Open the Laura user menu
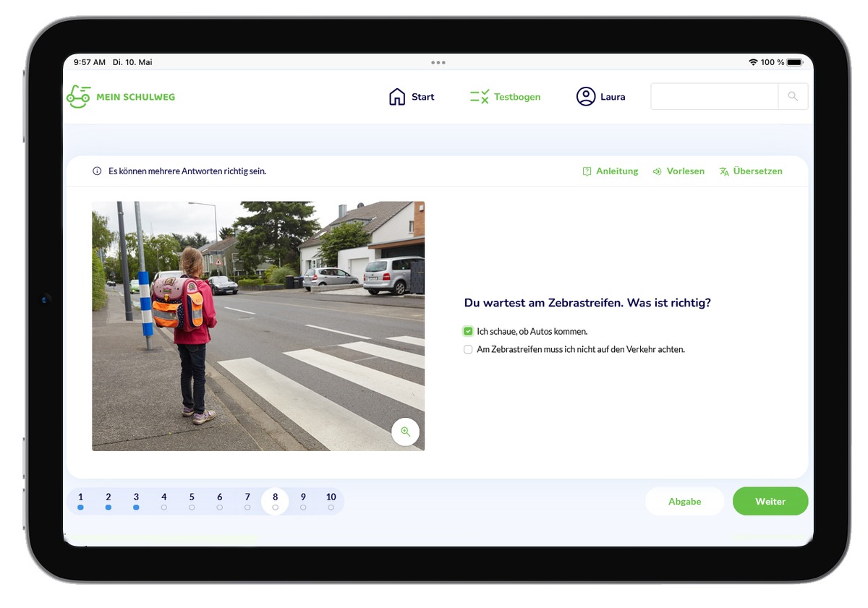 click(x=600, y=97)
